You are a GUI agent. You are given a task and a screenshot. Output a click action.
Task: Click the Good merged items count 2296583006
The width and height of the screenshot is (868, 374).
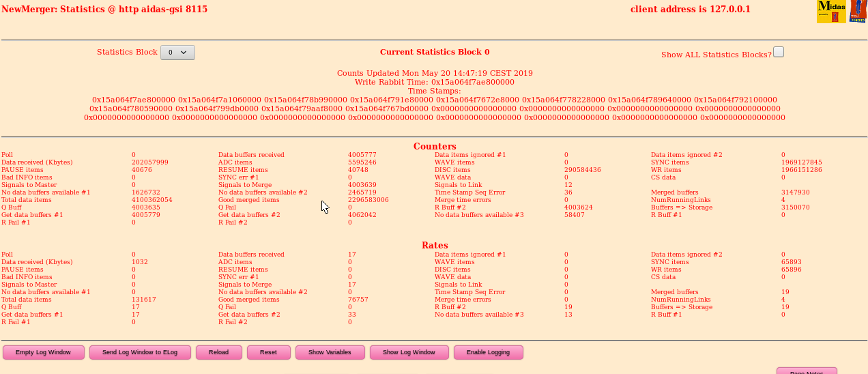(368, 200)
